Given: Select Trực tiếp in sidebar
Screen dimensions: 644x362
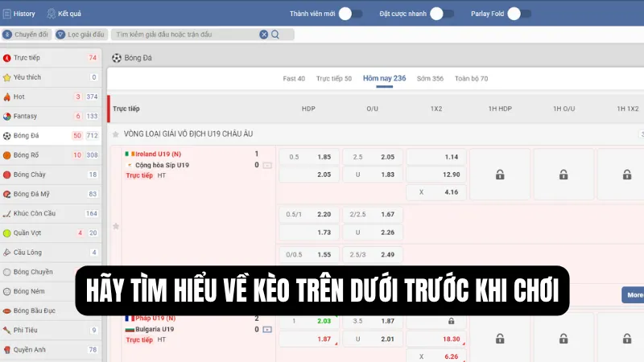Looking at the screenshot, I should click(51, 58).
